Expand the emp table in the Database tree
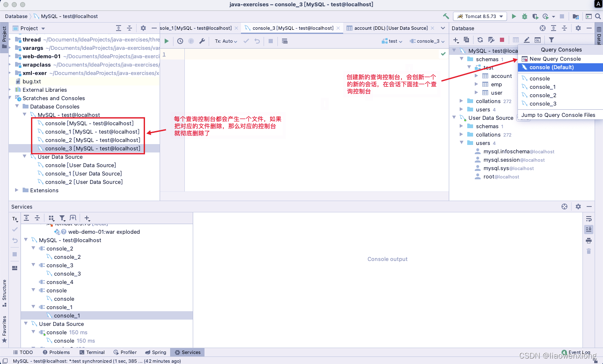Image resolution: width=603 pixels, height=364 pixels. click(476, 84)
